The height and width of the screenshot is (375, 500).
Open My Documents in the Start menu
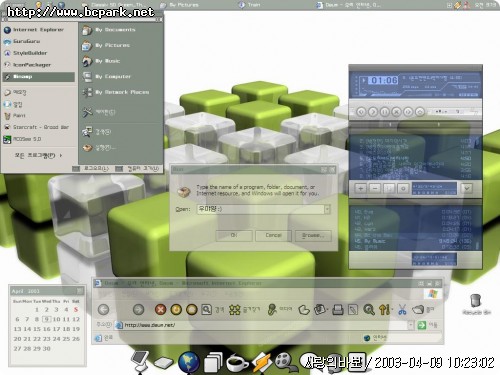click(109, 30)
